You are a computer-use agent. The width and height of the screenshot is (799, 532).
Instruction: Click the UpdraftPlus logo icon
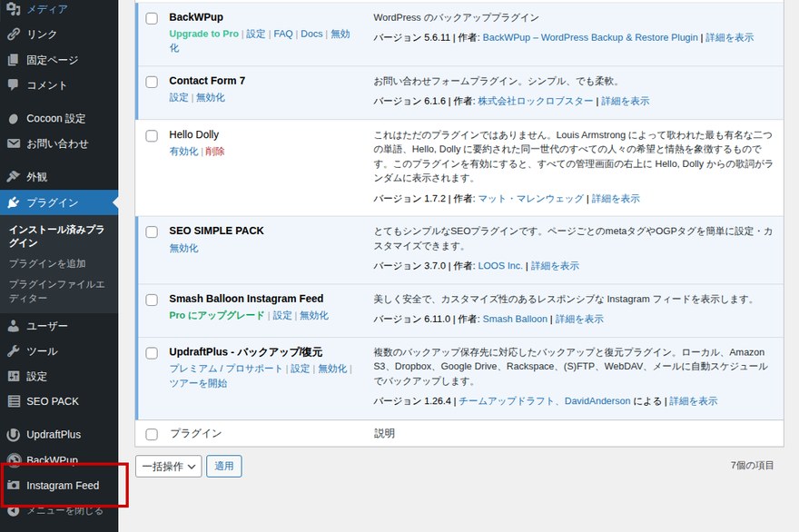(14, 435)
